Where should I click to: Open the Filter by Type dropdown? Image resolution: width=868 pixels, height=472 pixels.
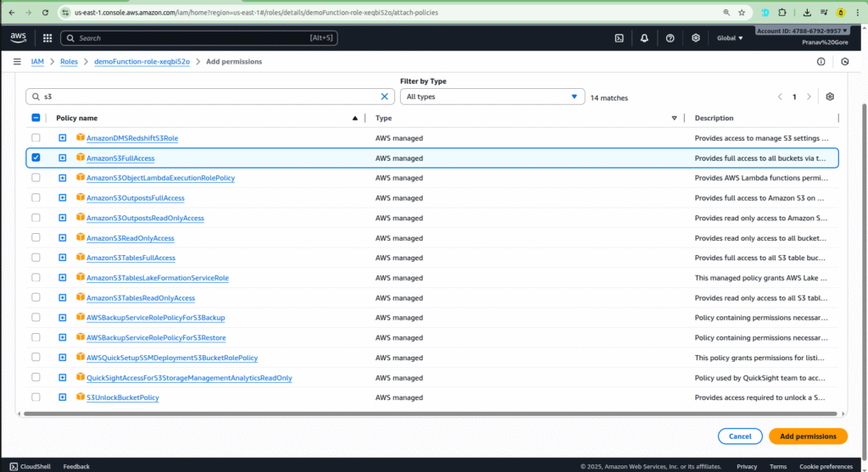tap(492, 97)
